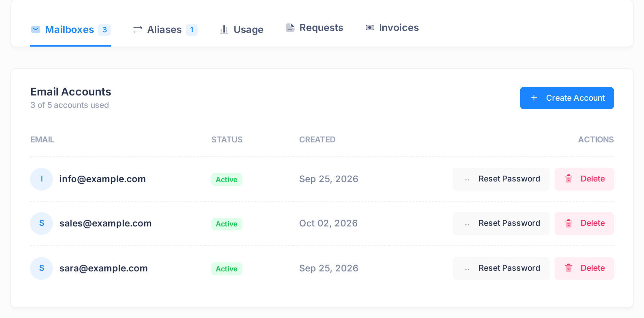Click trash icon in sales@example.com row
This screenshot has width=644, height=318.
pos(569,223)
